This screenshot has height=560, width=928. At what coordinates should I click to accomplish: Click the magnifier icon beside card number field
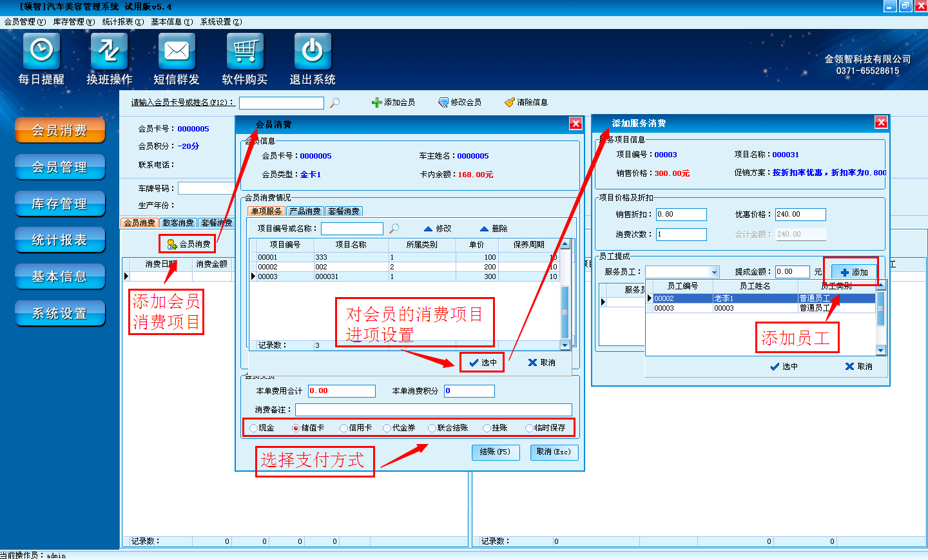click(334, 103)
